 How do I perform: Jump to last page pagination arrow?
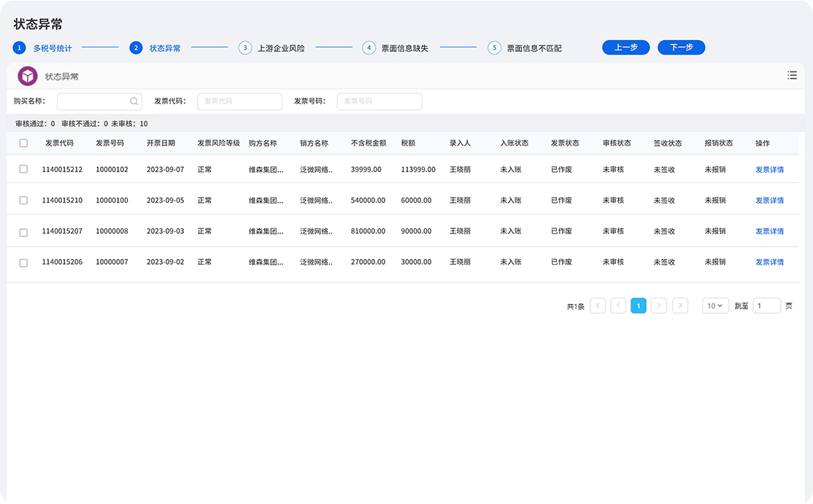click(x=680, y=306)
